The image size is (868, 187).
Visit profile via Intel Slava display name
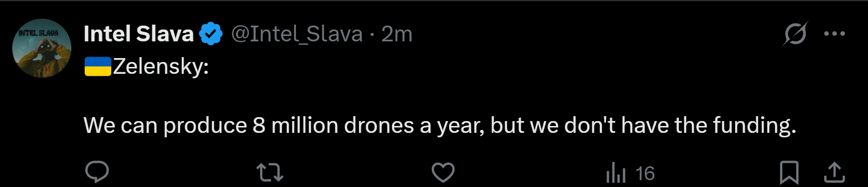[x=139, y=34]
